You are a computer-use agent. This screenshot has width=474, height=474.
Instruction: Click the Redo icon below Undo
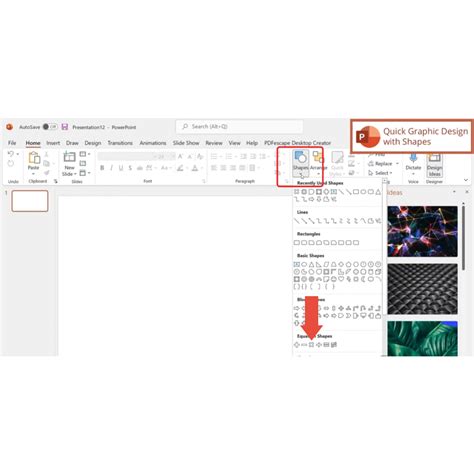click(x=11, y=163)
